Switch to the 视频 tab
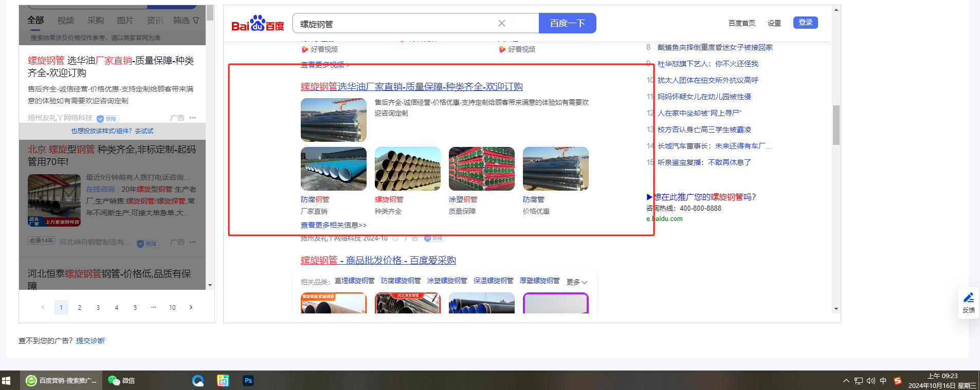Image resolution: width=980 pixels, height=390 pixels. (66, 21)
